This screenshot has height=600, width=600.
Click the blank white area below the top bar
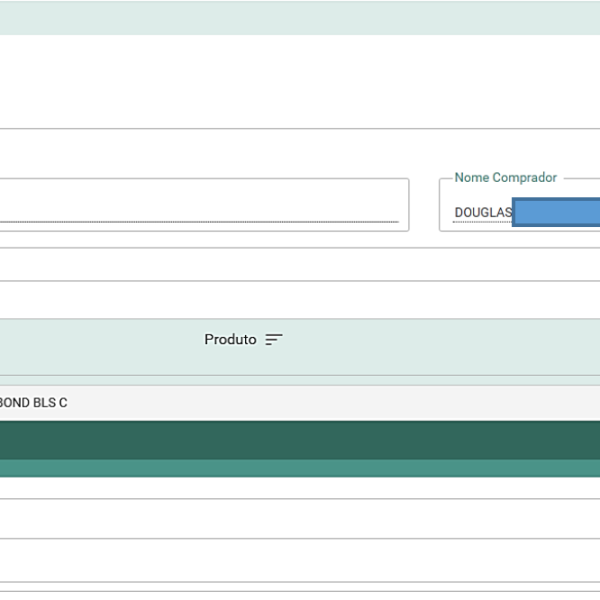300,80
